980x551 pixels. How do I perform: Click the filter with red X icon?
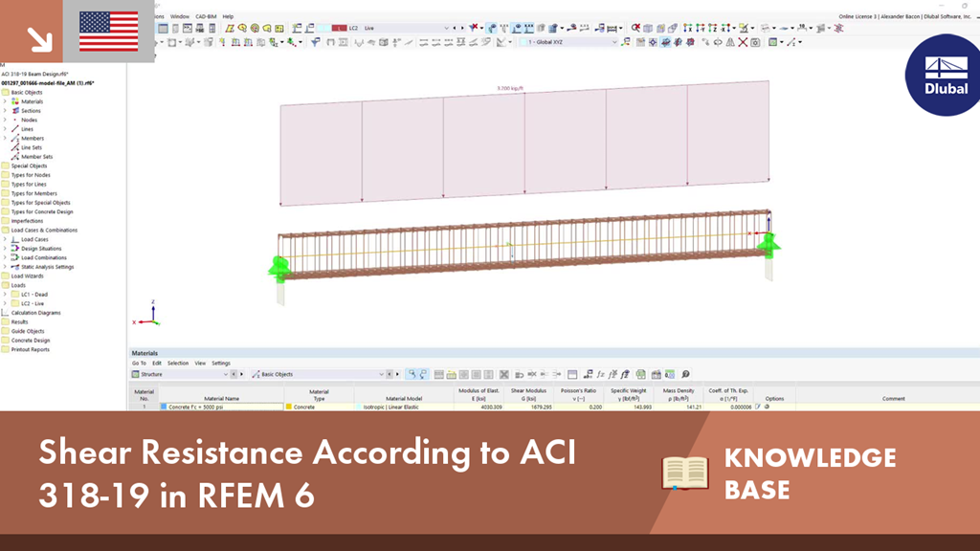pyautogui.click(x=474, y=28)
